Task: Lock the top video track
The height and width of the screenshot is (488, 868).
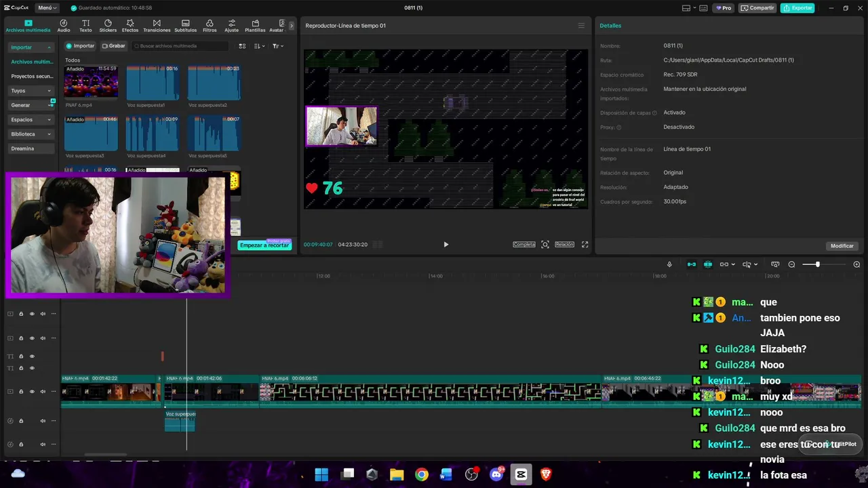Action: 21,314
